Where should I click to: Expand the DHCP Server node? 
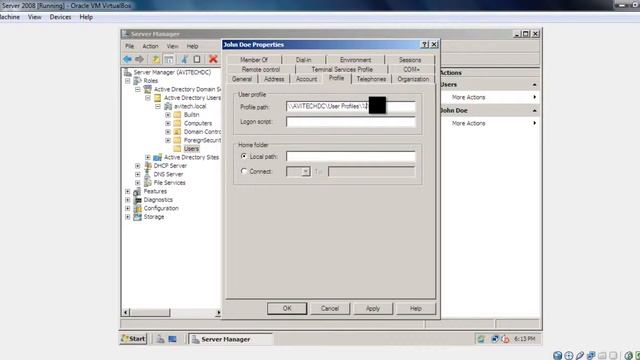pos(138,166)
